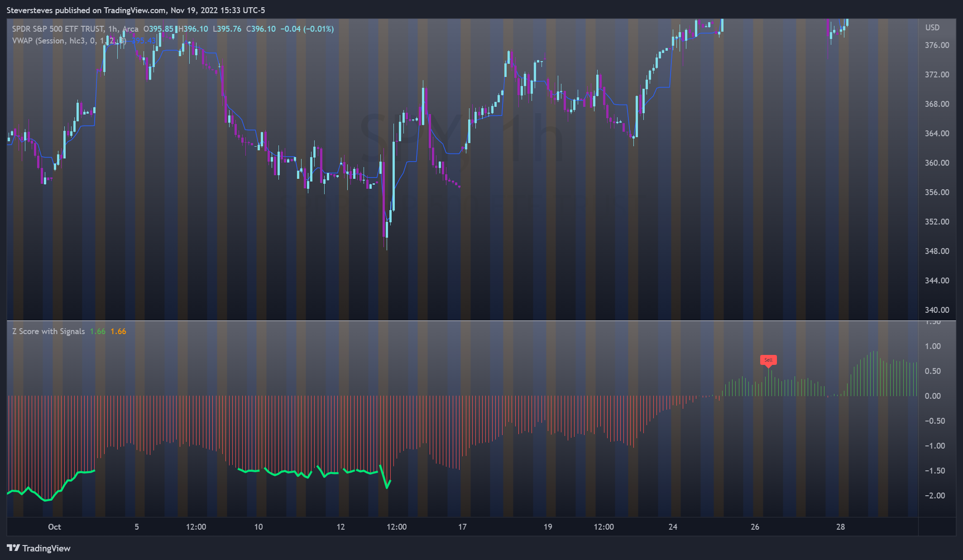The image size is (963, 560).
Task: Click the 28 date label on time axis
Action: pos(841,527)
